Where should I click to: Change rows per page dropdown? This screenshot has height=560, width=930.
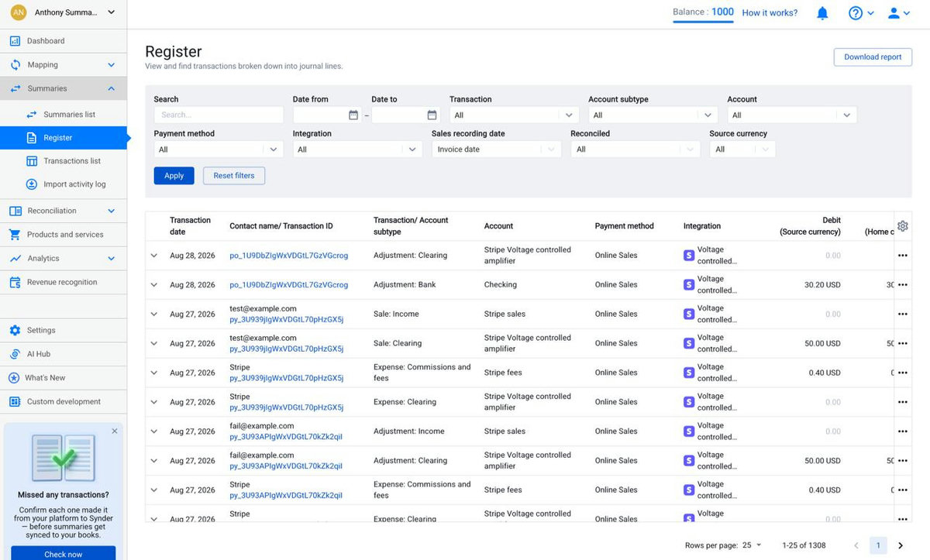tap(752, 545)
